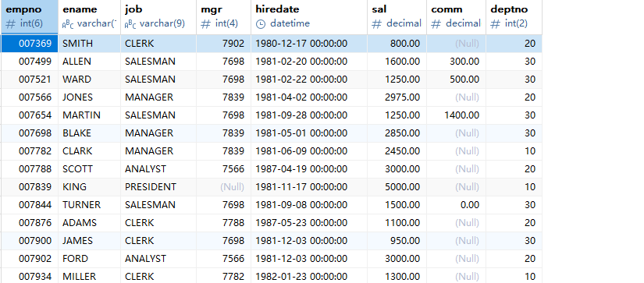Screen dimensions: 644x283
Task: Select empno cell 007839
Action: pyautogui.click(x=30, y=187)
